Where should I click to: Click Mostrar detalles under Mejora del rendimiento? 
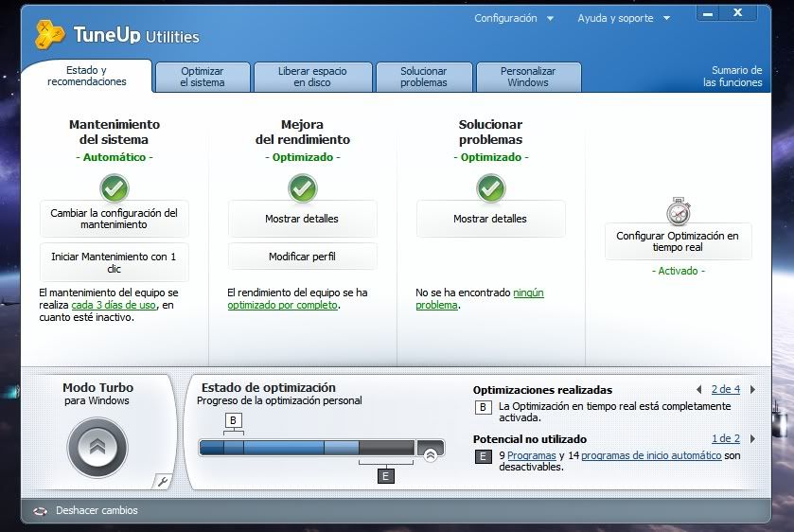[x=302, y=219]
